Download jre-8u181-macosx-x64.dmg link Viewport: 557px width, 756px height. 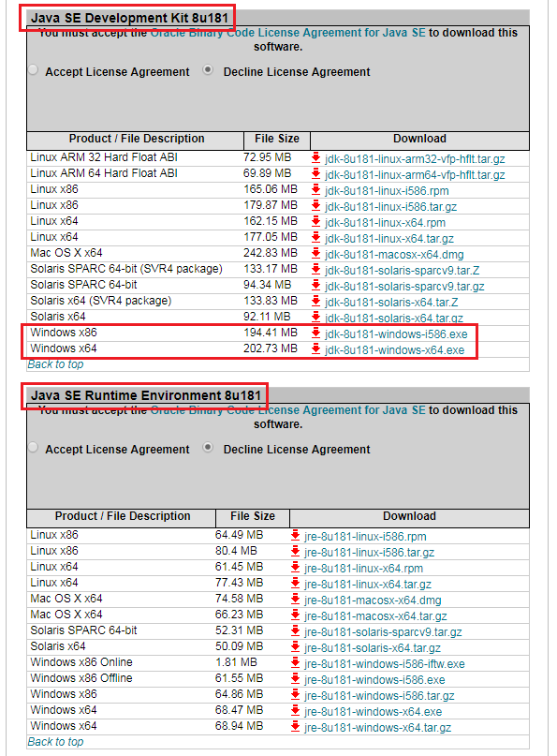tap(373, 600)
